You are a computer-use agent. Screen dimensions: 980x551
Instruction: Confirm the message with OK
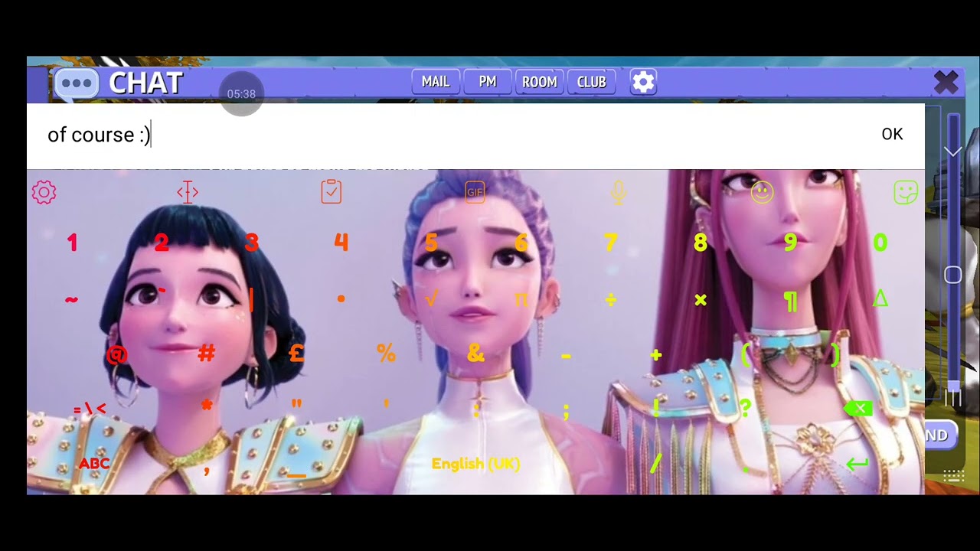pyautogui.click(x=892, y=135)
